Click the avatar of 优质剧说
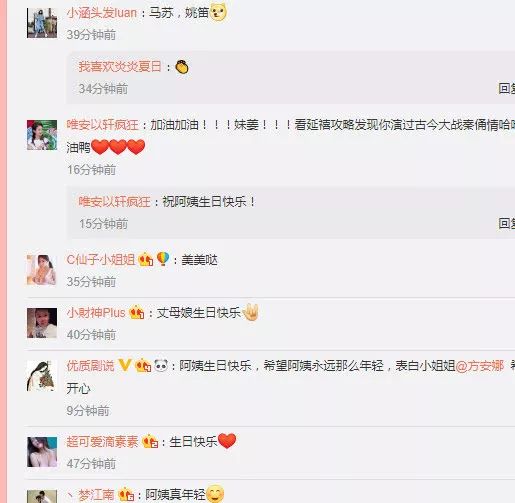 point(42,376)
